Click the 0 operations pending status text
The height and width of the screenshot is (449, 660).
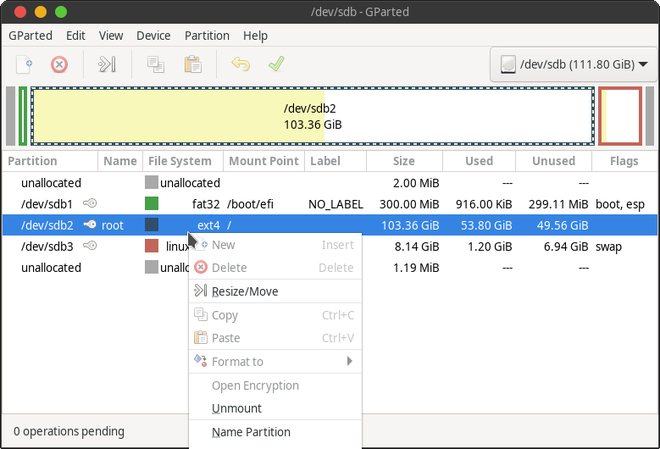[x=69, y=431]
